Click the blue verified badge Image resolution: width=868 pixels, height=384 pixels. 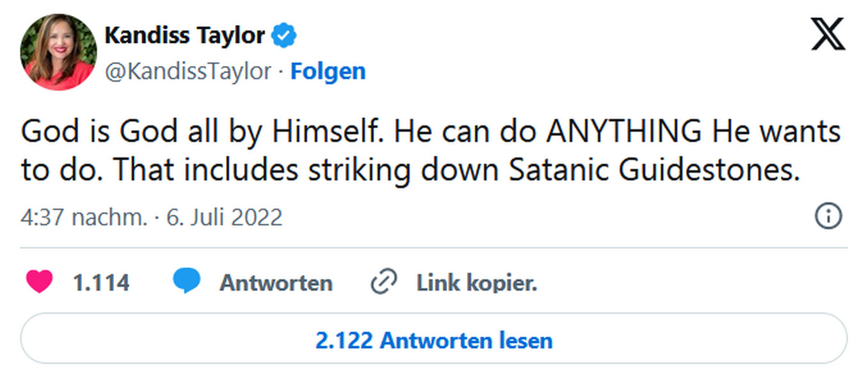pos(285,36)
